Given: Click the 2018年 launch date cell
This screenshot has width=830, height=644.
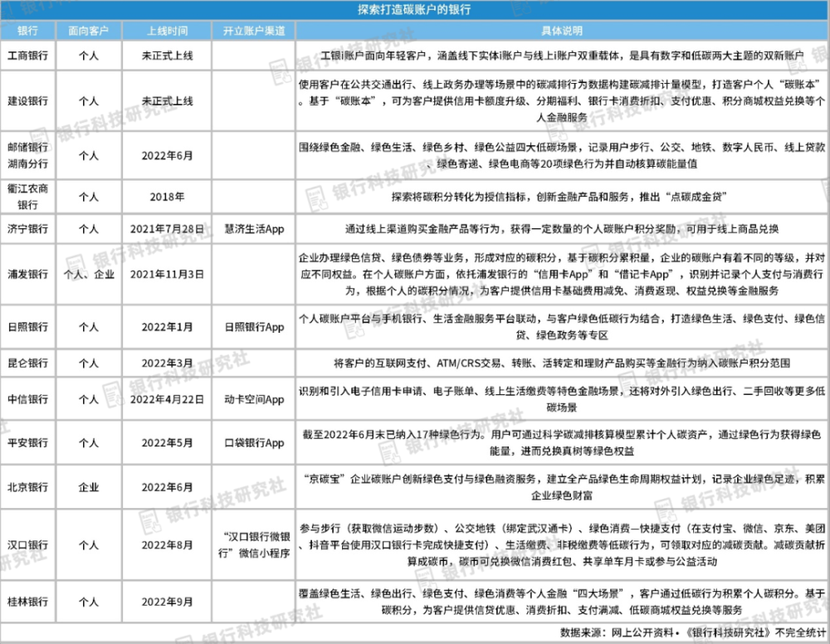Looking at the screenshot, I should [x=167, y=197].
